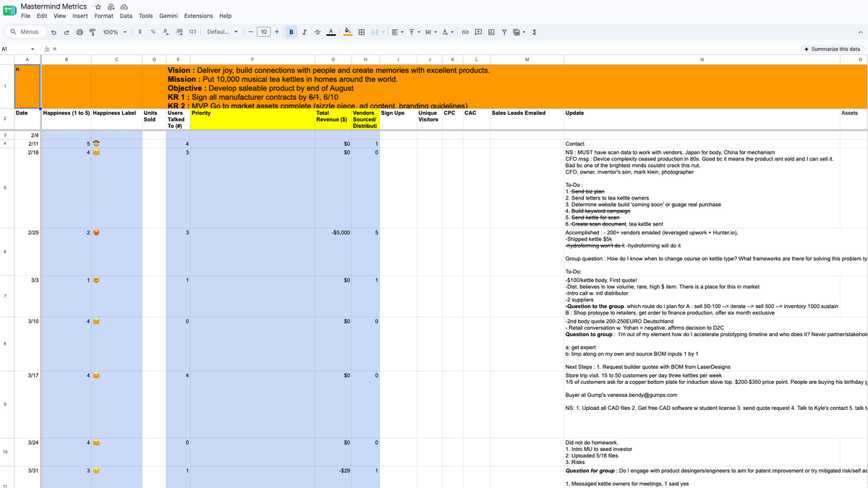Open the text rotation dropdown

click(x=448, y=32)
